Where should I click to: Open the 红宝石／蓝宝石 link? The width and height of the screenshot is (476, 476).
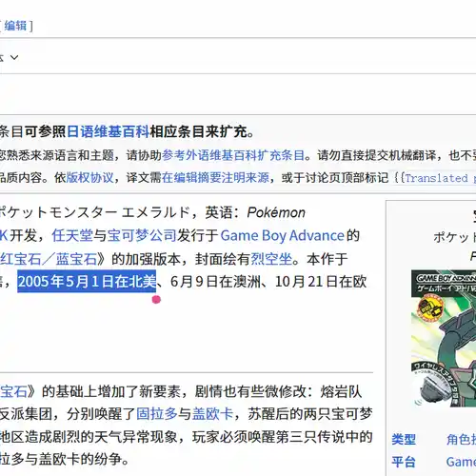(x=49, y=259)
